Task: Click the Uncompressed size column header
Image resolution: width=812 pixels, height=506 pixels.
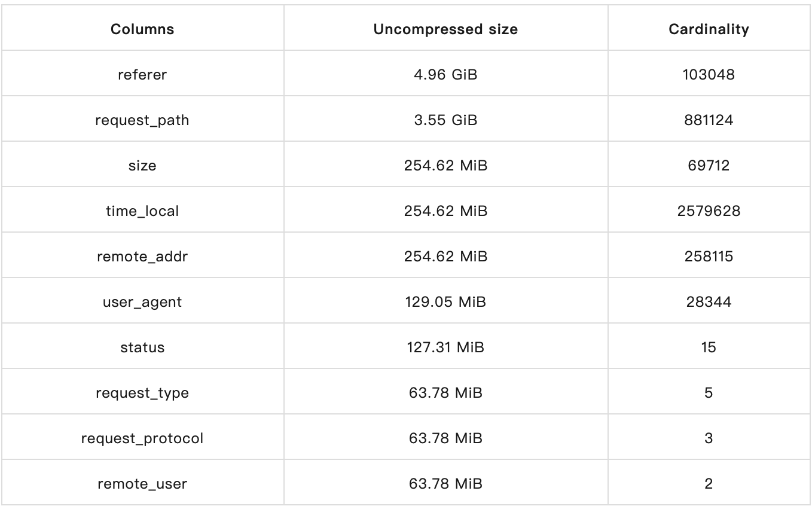Action: click(x=445, y=29)
